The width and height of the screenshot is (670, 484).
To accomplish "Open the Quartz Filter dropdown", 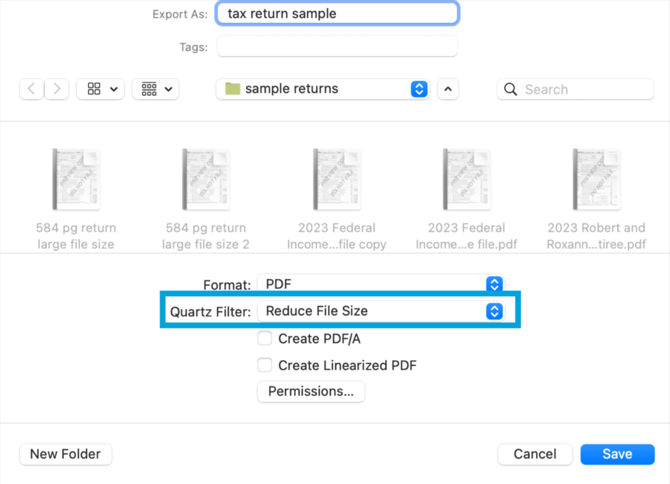I will coord(380,311).
